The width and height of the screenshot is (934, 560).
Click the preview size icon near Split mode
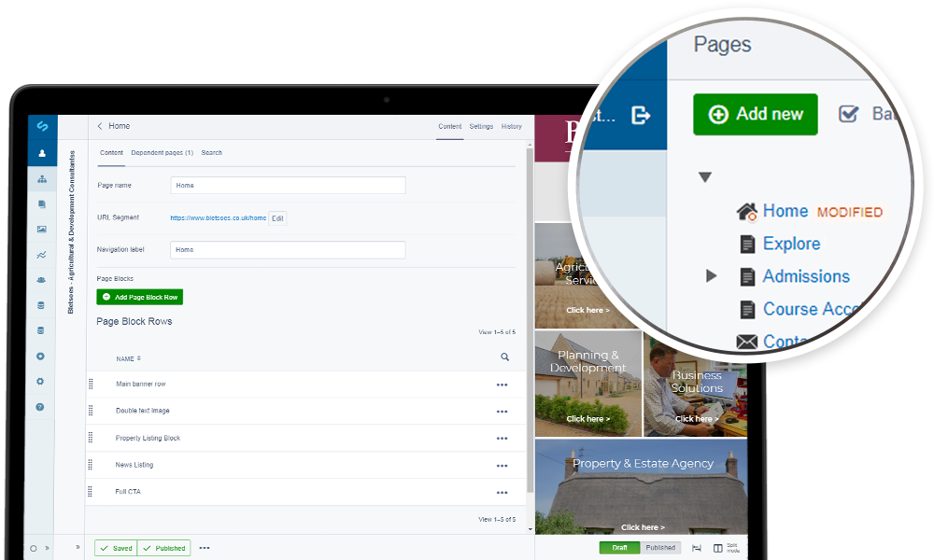(697, 548)
